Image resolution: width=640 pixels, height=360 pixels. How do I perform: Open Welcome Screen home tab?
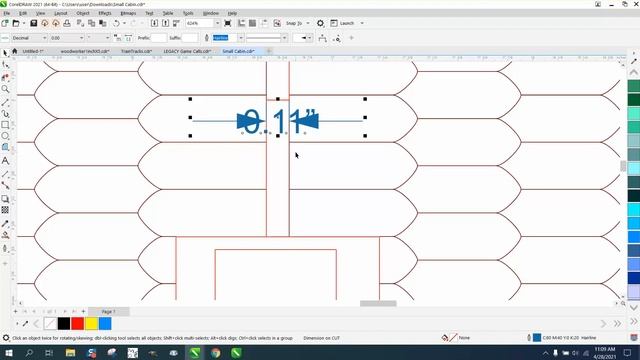[15, 51]
